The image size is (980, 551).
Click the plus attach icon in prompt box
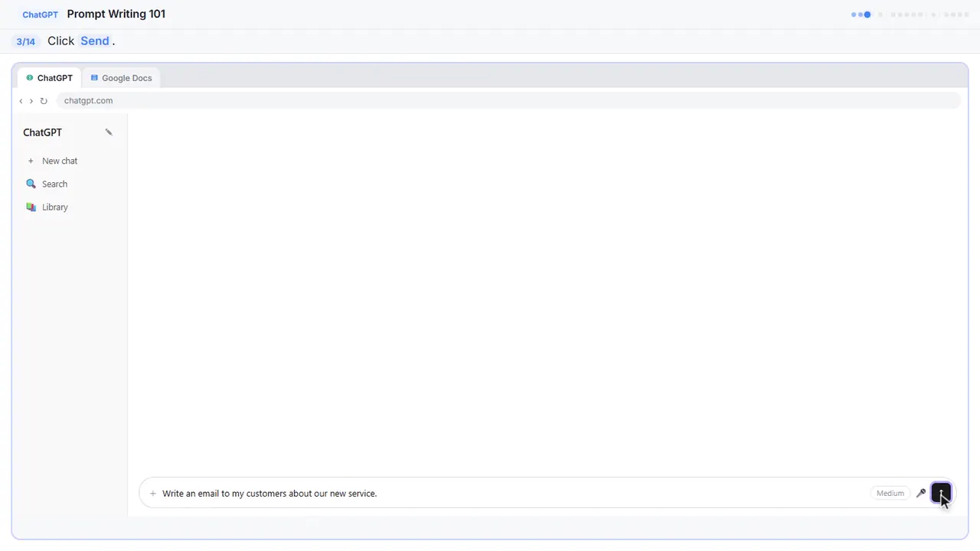(x=153, y=494)
